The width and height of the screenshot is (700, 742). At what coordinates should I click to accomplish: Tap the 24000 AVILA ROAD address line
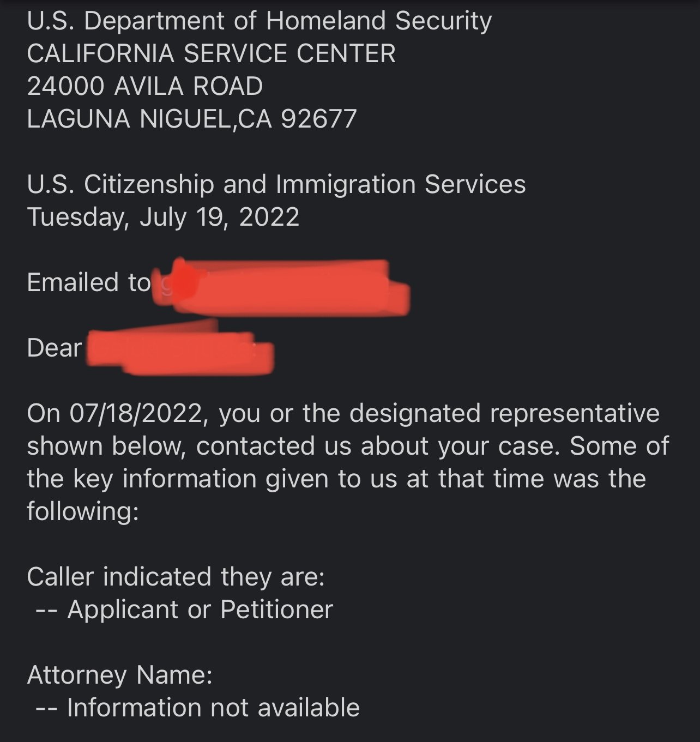click(x=144, y=87)
